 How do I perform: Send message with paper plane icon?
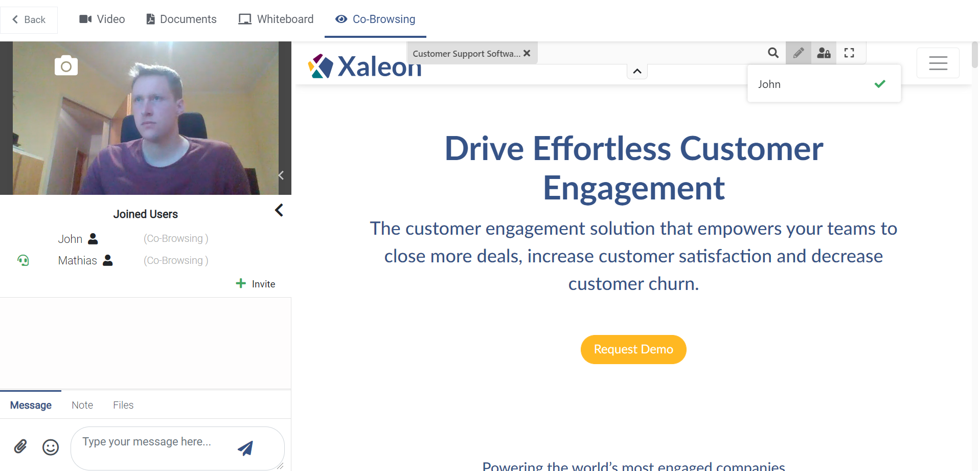tap(245, 448)
